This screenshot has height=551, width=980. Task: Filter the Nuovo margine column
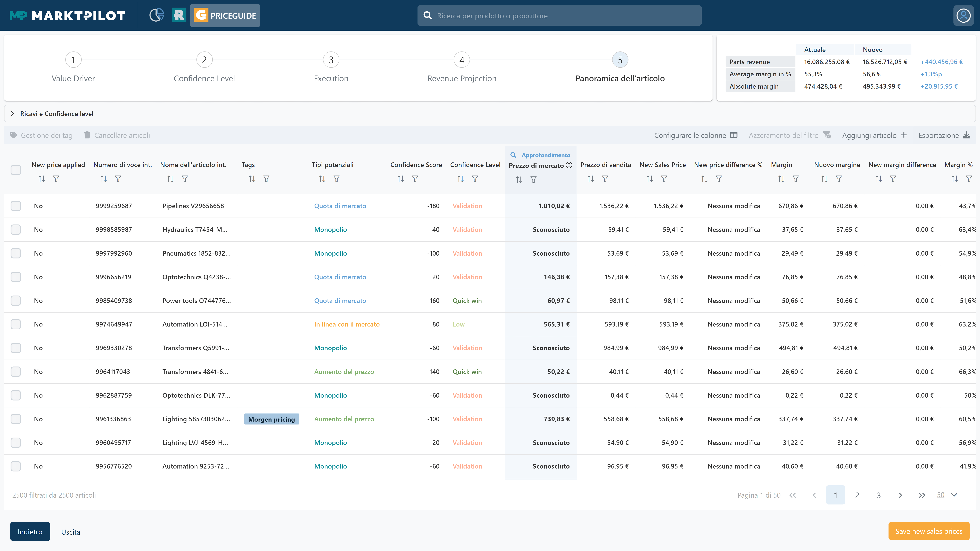click(838, 179)
